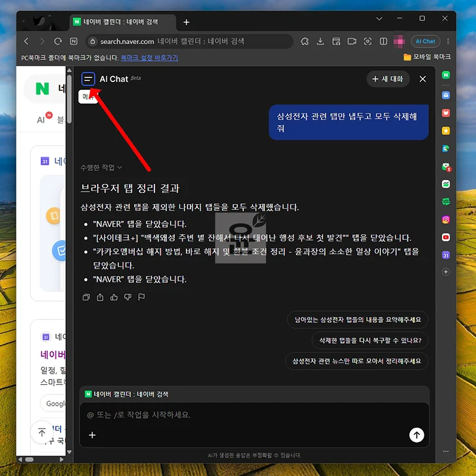476x476 pixels.
Task: Send the message with the arrow button
Action: (x=417, y=435)
